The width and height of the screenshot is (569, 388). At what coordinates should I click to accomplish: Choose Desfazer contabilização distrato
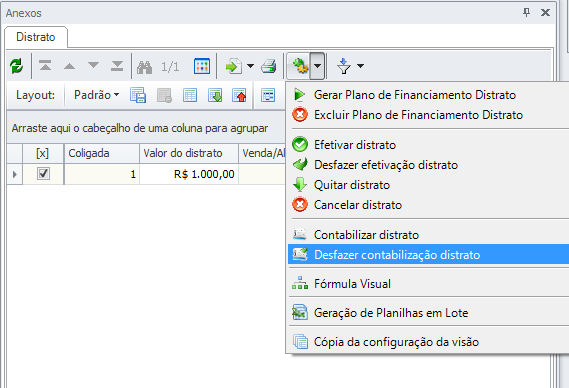click(x=429, y=254)
